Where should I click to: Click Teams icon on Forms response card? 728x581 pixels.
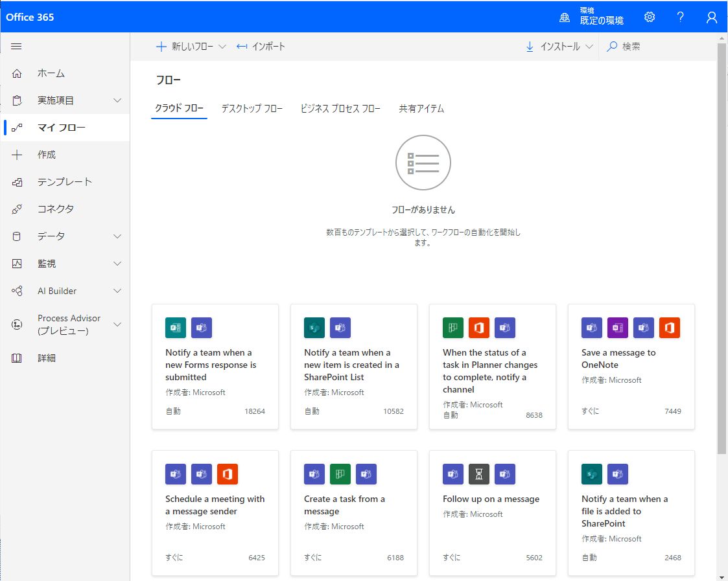tap(202, 328)
